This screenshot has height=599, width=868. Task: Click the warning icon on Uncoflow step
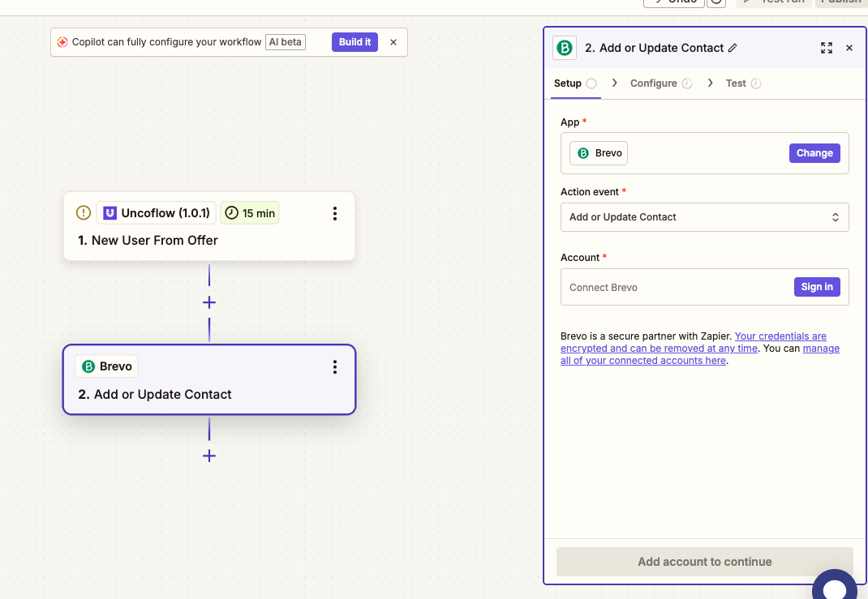(x=83, y=213)
